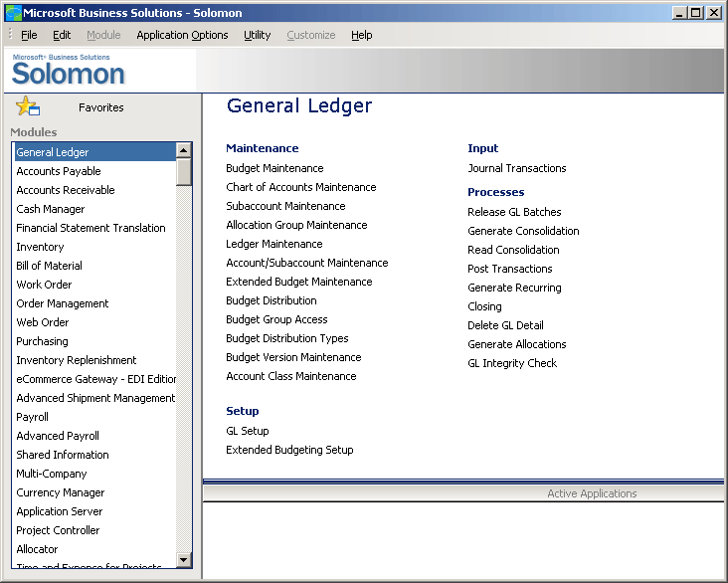Screen dimensions: 728x583
Task: Select the Payroll module
Action: [94, 417]
